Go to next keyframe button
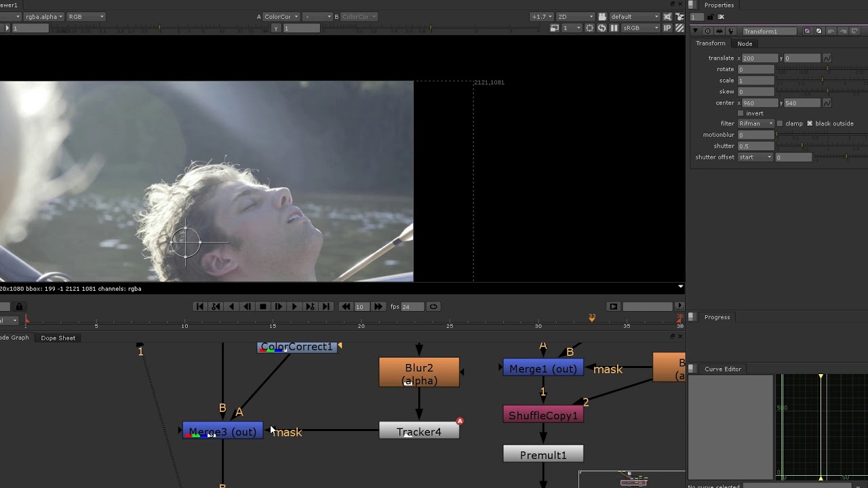 [x=310, y=306]
